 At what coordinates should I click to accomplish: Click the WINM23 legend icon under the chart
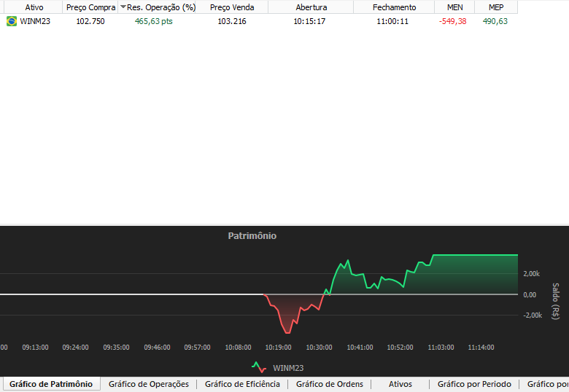click(x=259, y=367)
